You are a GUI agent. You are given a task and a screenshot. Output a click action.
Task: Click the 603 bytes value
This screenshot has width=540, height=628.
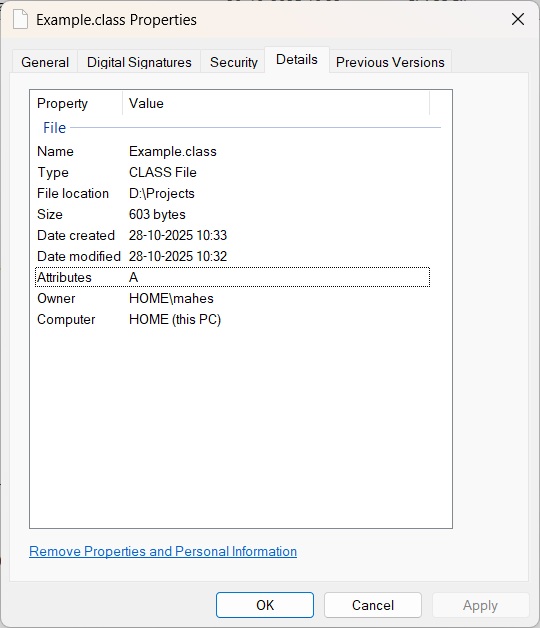click(157, 214)
